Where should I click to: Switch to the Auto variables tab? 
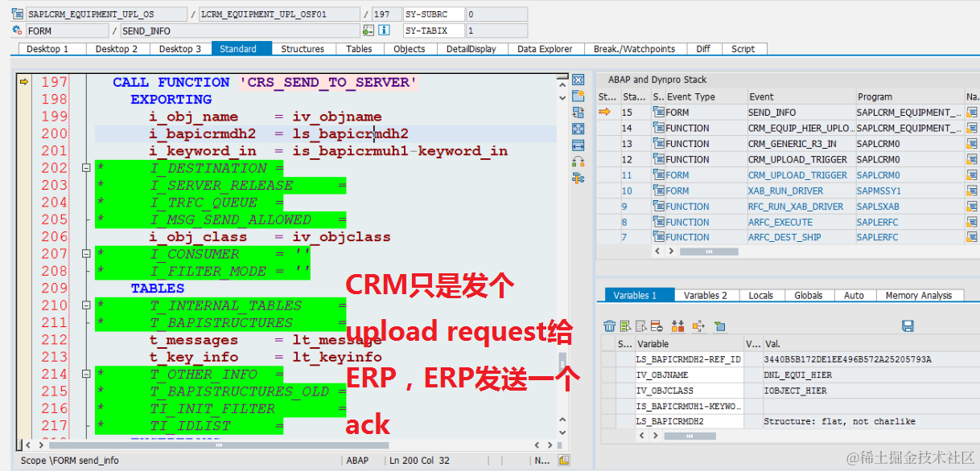coord(854,296)
